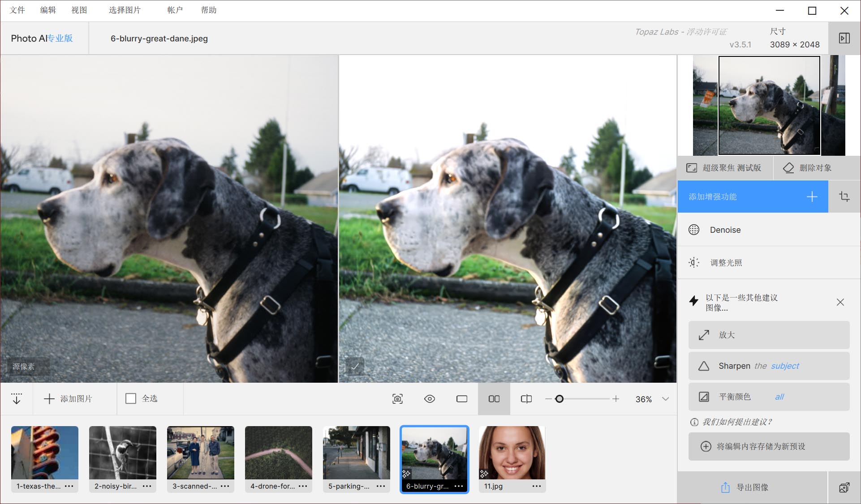The image size is (861, 504).
Task: Select the 5-parking-... thumbnail
Action: pyautogui.click(x=357, y=453)
